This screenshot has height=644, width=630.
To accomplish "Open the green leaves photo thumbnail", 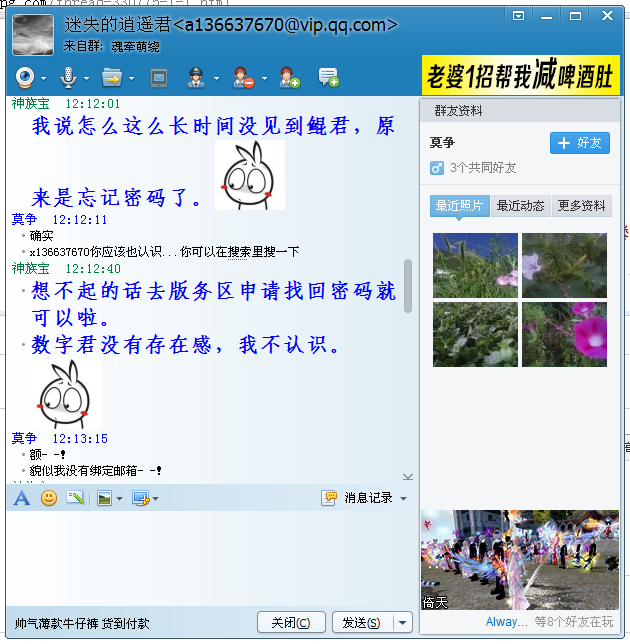I will coord(475,334).
